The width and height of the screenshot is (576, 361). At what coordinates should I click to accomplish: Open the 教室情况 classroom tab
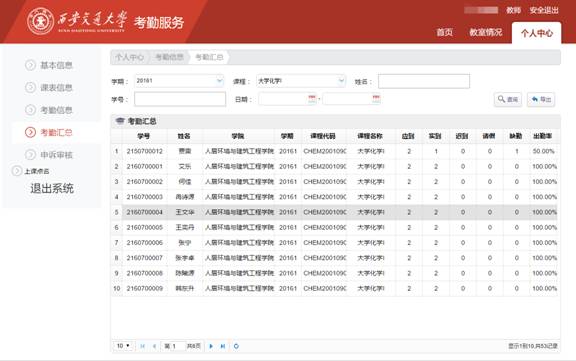486,32
